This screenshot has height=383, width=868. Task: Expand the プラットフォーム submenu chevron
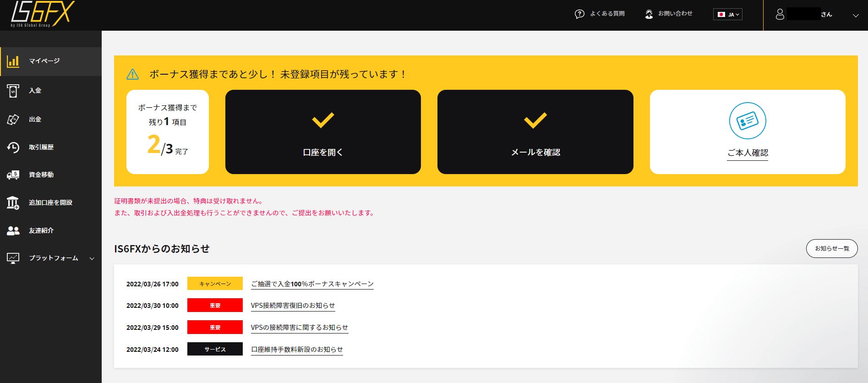point(92,258)
